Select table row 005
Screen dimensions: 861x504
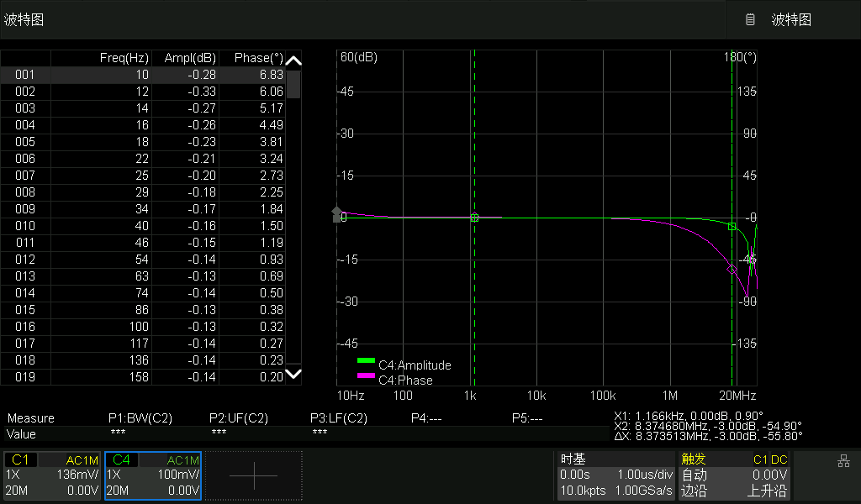point(143,142)
